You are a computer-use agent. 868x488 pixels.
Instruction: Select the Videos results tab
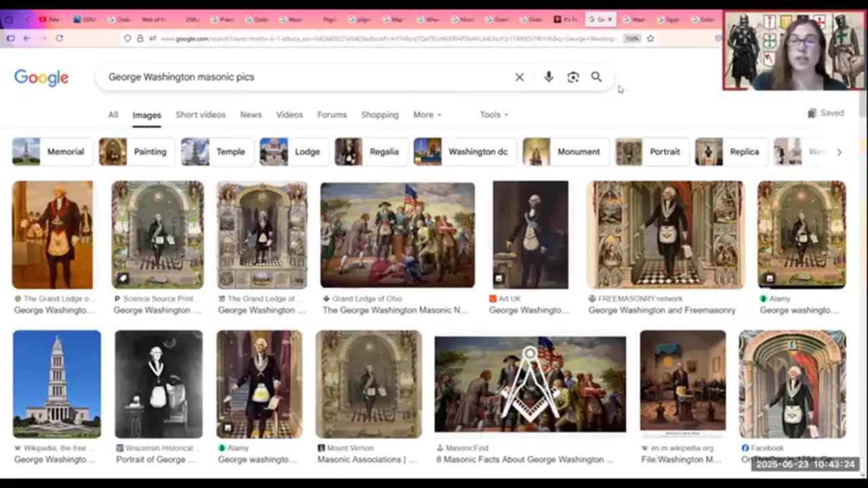click(x=290, y=115)
